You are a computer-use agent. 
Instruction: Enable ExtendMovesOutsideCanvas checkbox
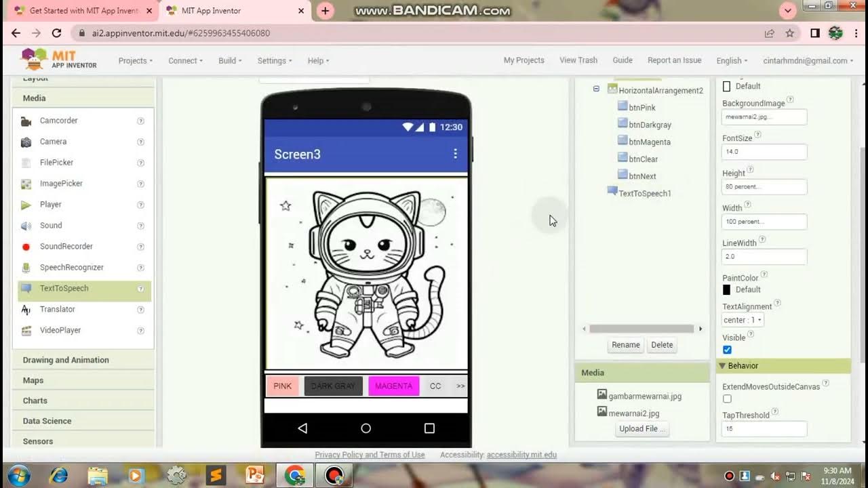(727, 399)
